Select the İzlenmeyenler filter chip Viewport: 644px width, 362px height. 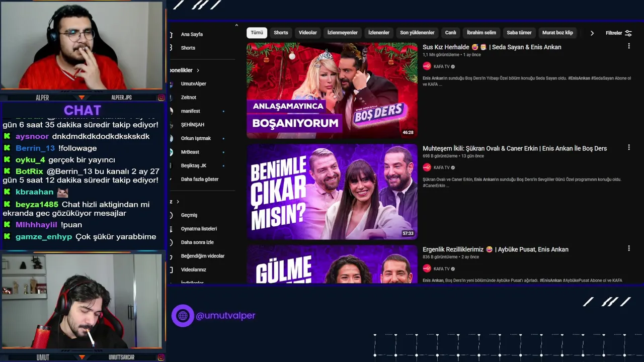(343, 33)
